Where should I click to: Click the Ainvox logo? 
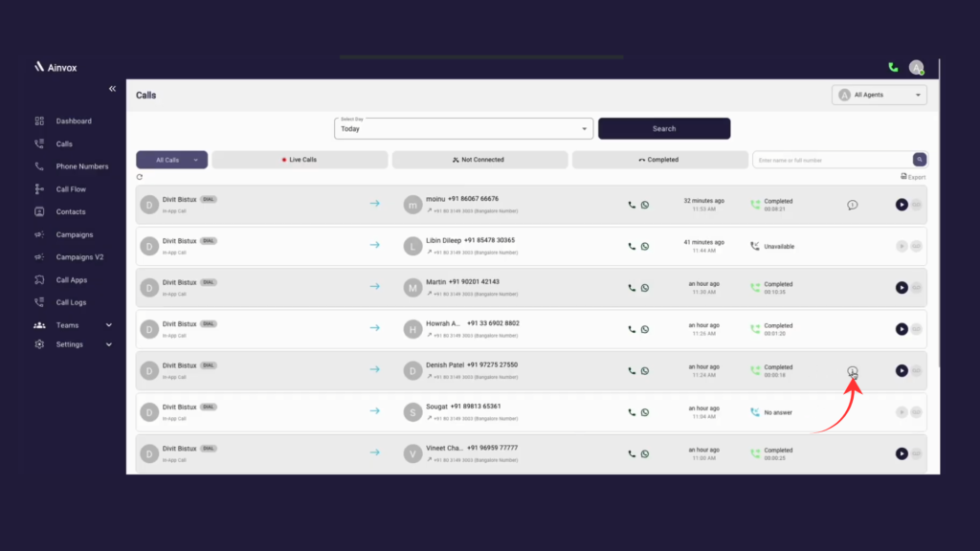pos(57,67)
